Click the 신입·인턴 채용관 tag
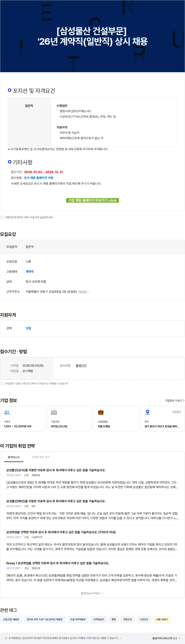 (11, 619)
